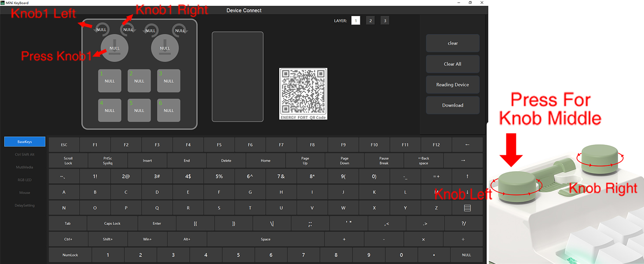Select Knob1 right rotation NULL slot
This screenshot has height=264, width=644.
point(128,29)
